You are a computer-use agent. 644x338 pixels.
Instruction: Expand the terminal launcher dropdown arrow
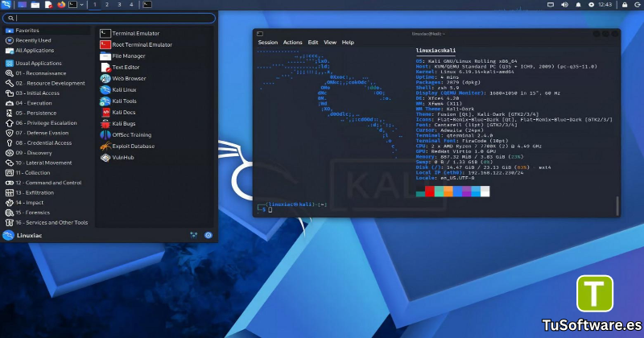(x=82, y=5)
